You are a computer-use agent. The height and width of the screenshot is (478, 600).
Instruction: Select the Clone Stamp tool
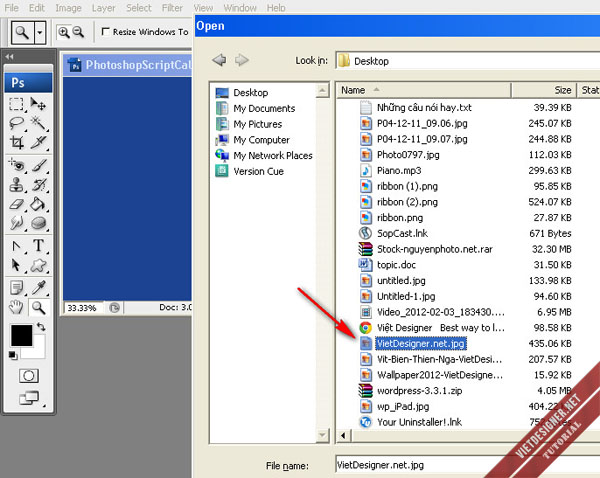[x=16, y=185]
